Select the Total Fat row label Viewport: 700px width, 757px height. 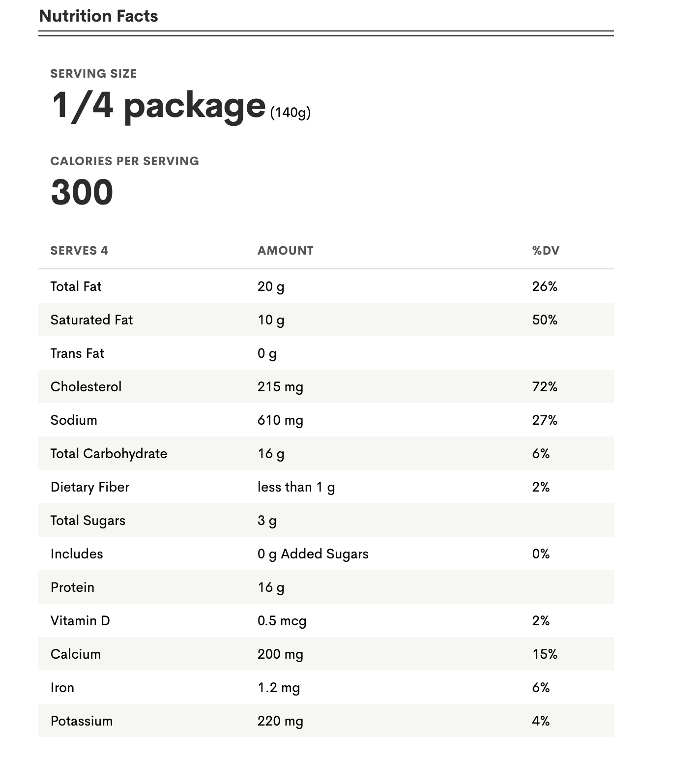pos(76,287)
